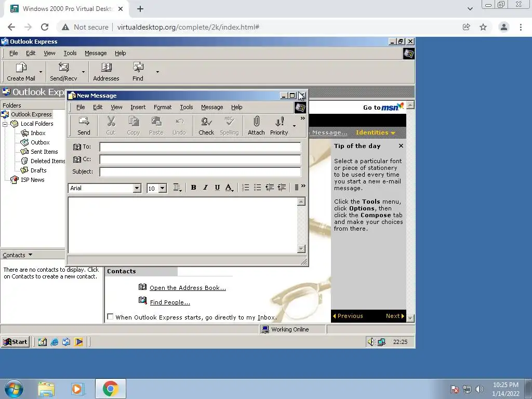Click the Priority toolbar icon

tap(279, 122)
